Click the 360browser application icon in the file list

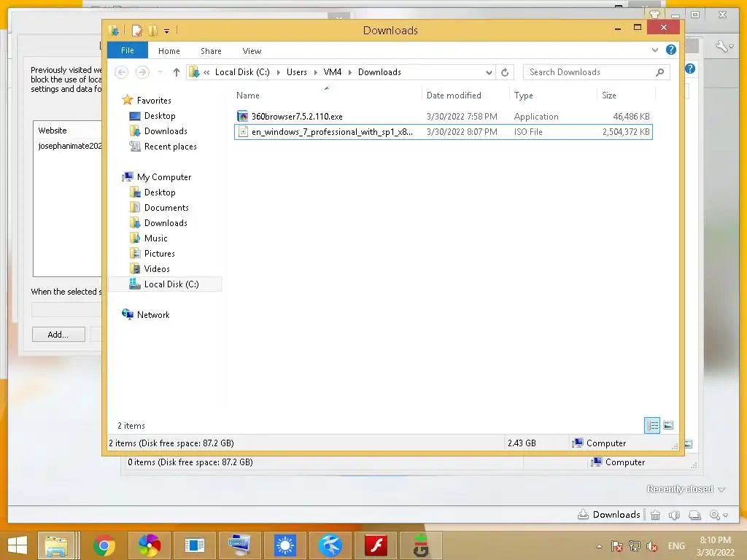point(242,116)
